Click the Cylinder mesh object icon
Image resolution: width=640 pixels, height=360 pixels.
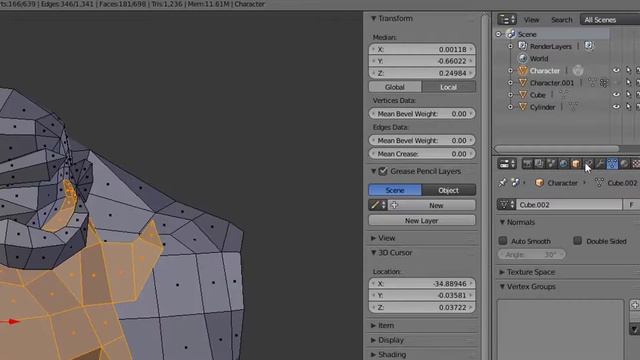click(x=522, y=107)
